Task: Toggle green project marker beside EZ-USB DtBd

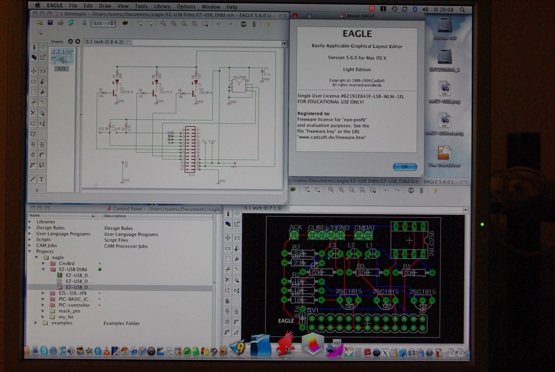Action: coord(99,269)
